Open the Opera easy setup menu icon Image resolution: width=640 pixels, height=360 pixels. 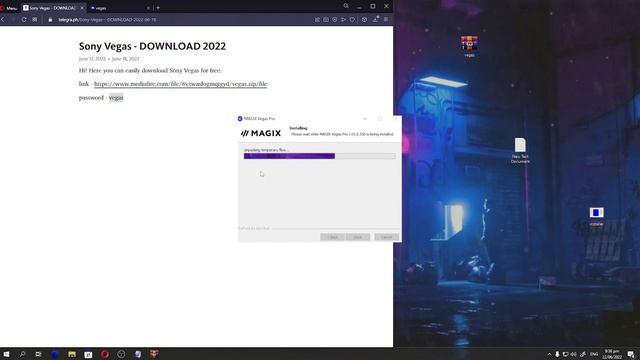(386, 20)
